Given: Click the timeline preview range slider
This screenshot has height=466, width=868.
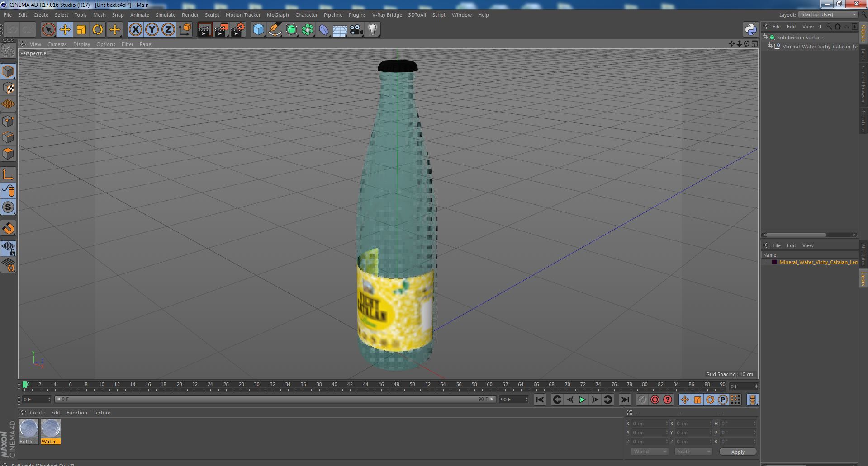Looking at the screenshot, I should (x=275, y=399).
